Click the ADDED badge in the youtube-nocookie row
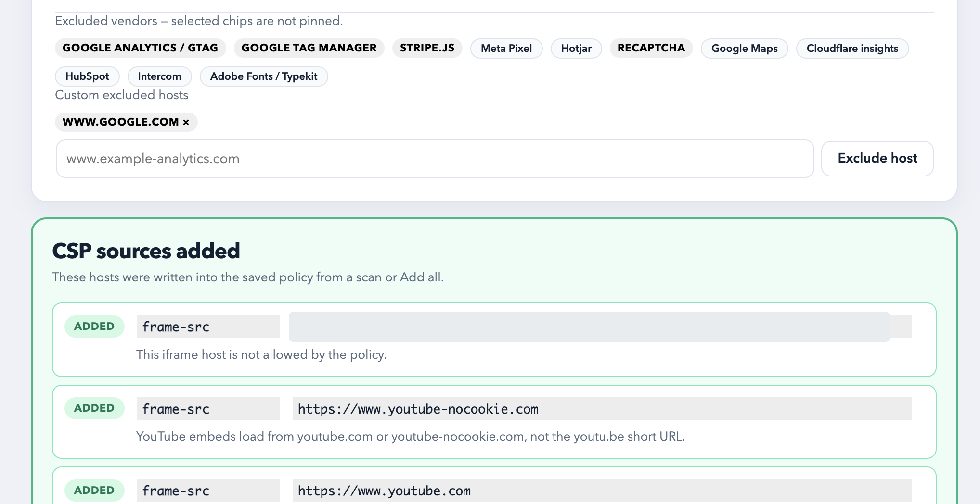The width and height of the screenshot is (980, 504). tap(94, 408)
